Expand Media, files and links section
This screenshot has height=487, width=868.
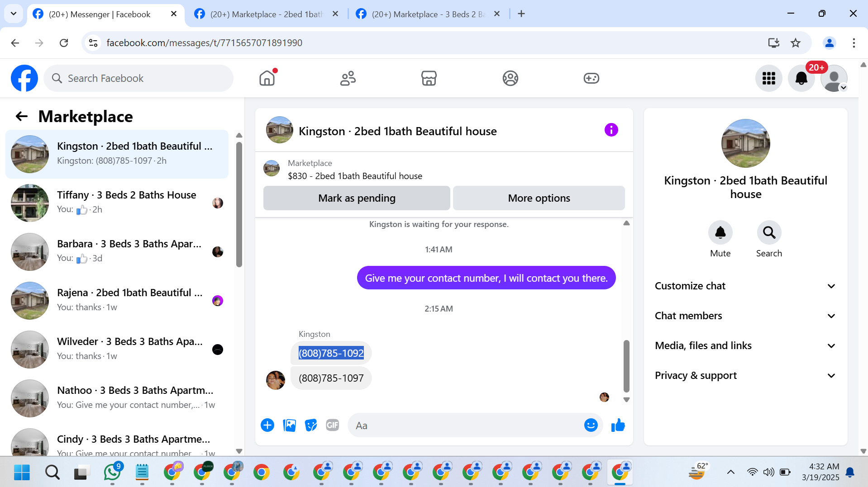click(745, 345)
